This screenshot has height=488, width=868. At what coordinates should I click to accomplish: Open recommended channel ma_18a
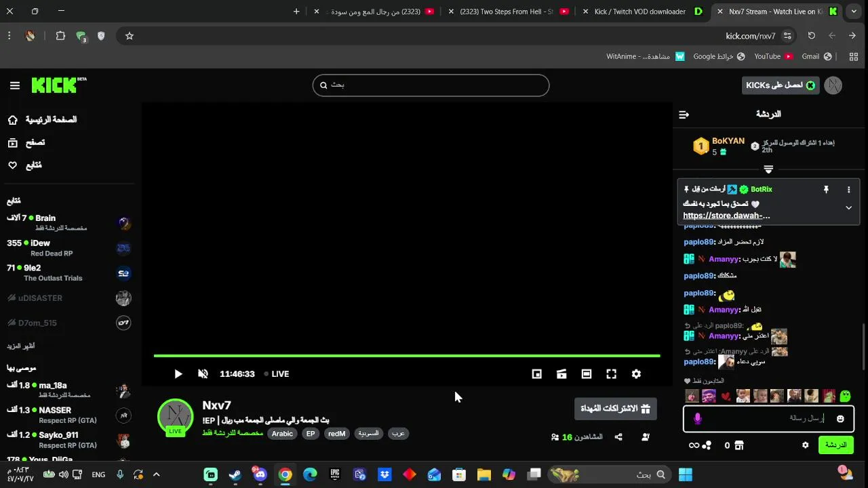pyautogui.click(x=68, y=390)
